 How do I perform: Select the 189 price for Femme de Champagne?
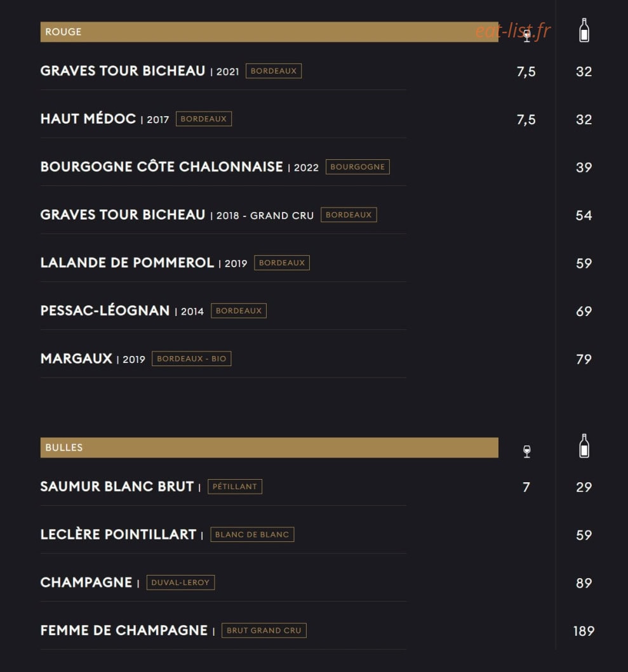point(584,631)
